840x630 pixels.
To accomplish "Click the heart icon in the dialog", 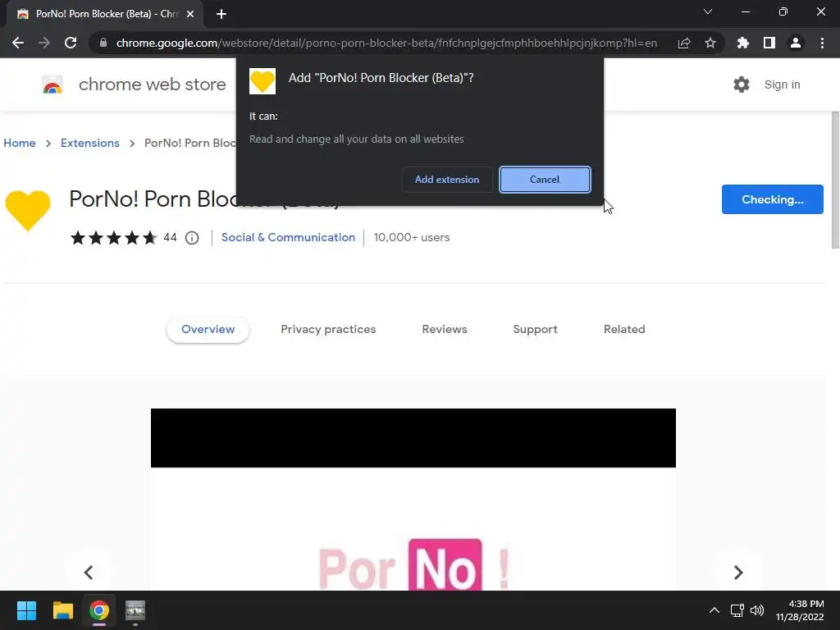I will pos(262,81).
